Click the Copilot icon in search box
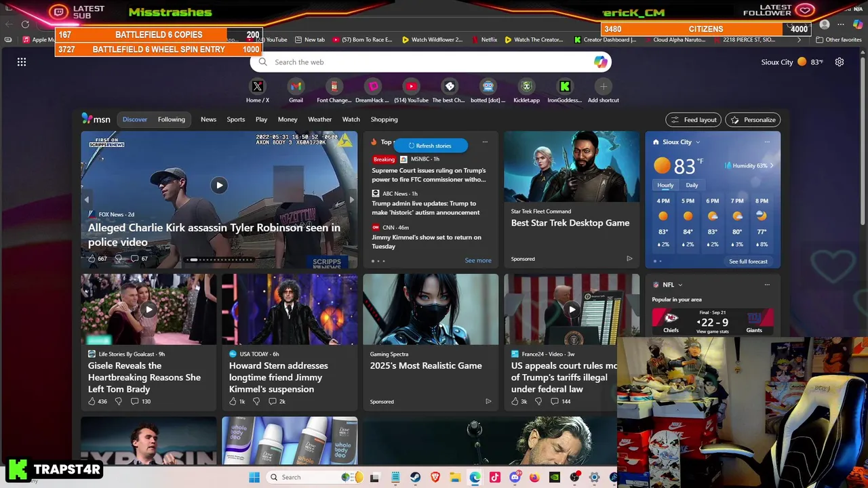Viewport: 868px width, 488px height. pos(600,62)
